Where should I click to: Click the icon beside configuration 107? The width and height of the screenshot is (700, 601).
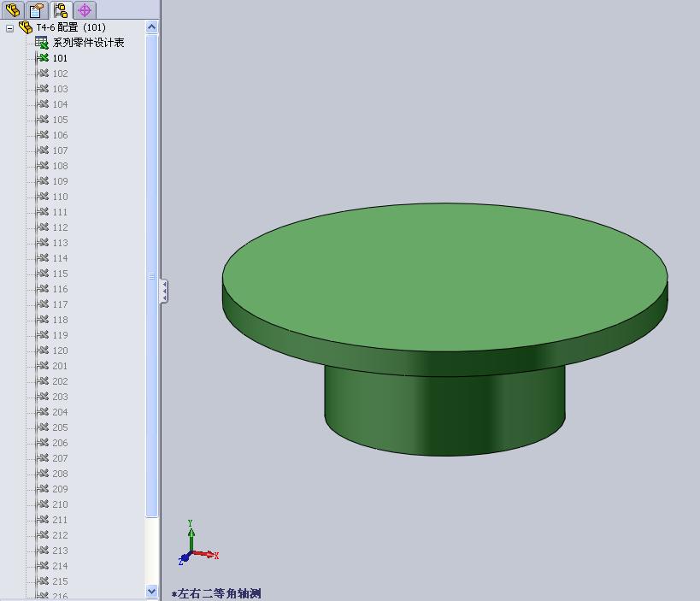[43, 150]
